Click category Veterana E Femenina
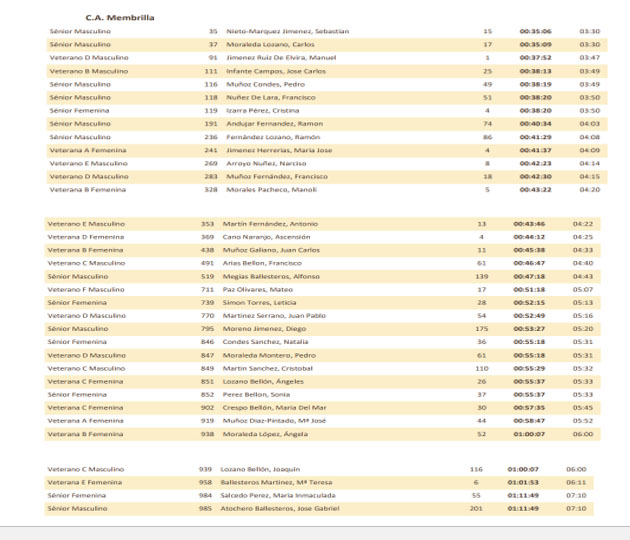 coord(84,482)
